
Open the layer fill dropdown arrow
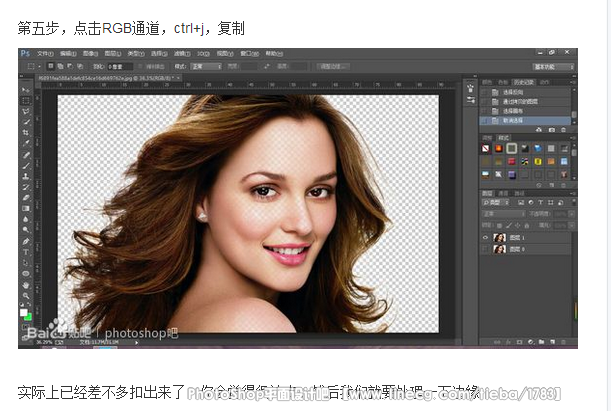[571, 226]
